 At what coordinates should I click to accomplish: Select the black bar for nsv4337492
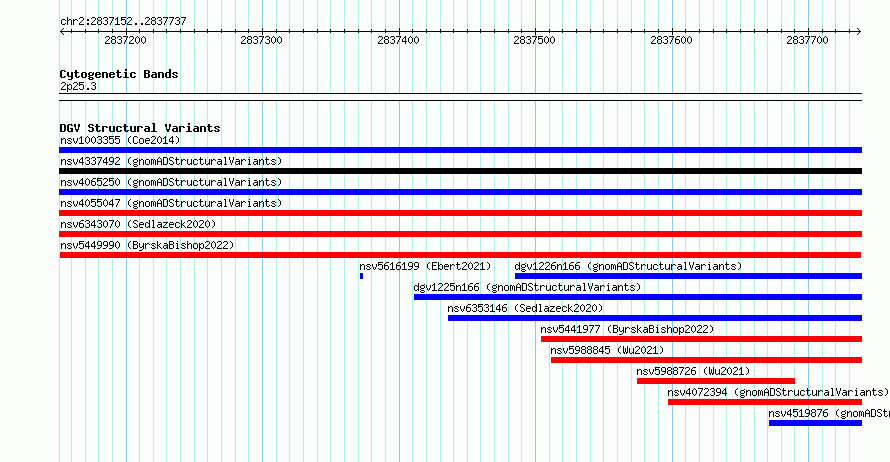coord(460,171)
